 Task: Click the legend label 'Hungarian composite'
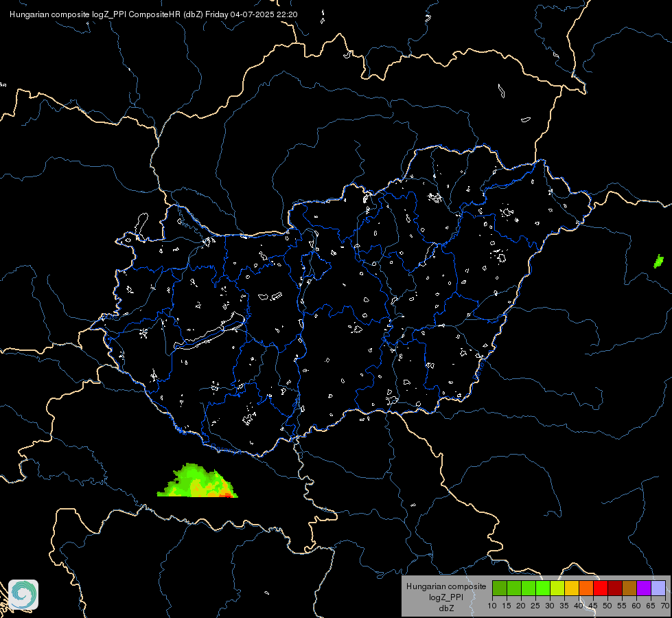point(446,586)
